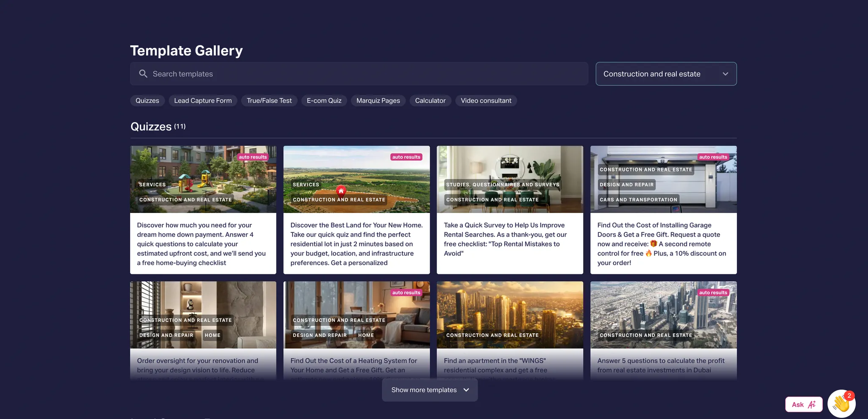Expand the Construction and real estate dropdown

tap(666, 74)
